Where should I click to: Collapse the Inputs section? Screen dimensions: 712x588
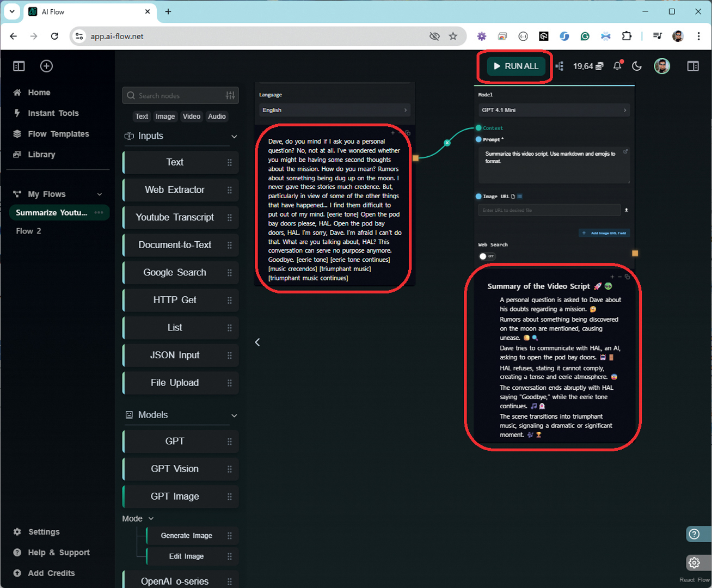[x=234, y=136]
